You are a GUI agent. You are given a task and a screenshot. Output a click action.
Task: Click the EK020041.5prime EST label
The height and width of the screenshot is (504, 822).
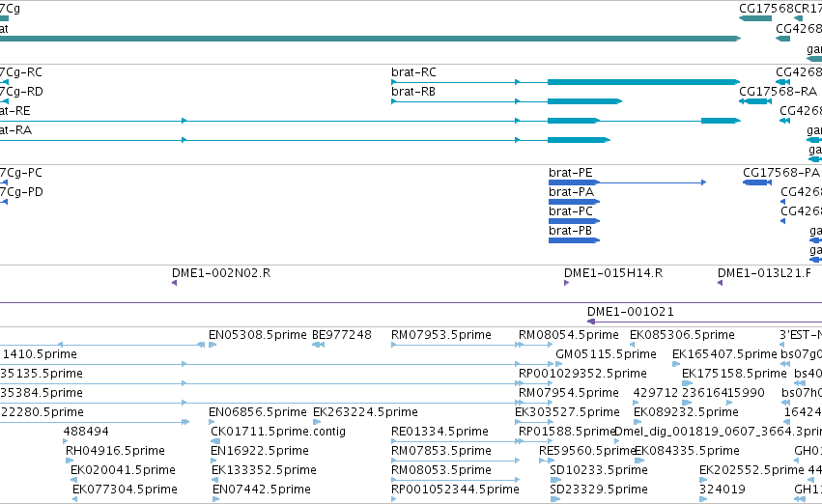[x=123, y=470]
